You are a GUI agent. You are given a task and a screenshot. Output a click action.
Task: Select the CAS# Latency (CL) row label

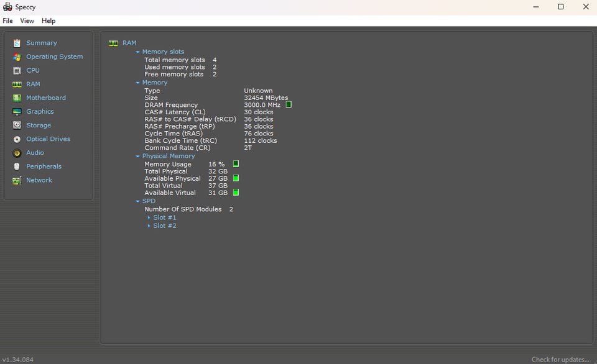(175, 112)
